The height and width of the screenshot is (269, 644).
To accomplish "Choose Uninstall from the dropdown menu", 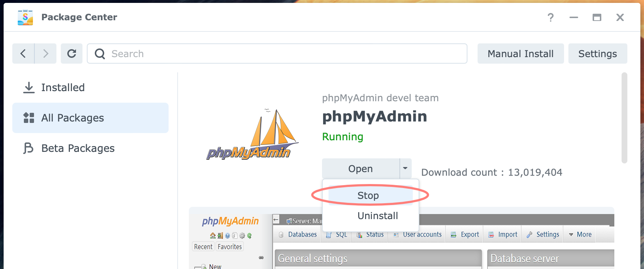I will tap(370, 215).
